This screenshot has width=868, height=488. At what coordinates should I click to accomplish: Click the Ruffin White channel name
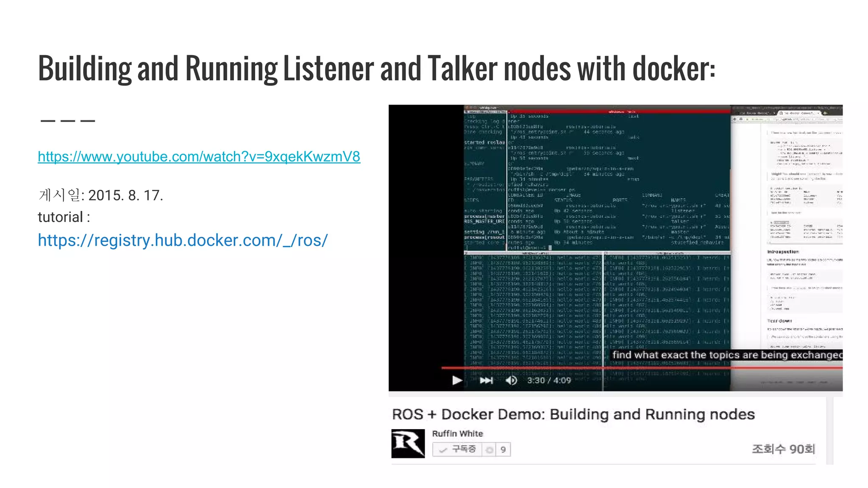pos(457,433)
